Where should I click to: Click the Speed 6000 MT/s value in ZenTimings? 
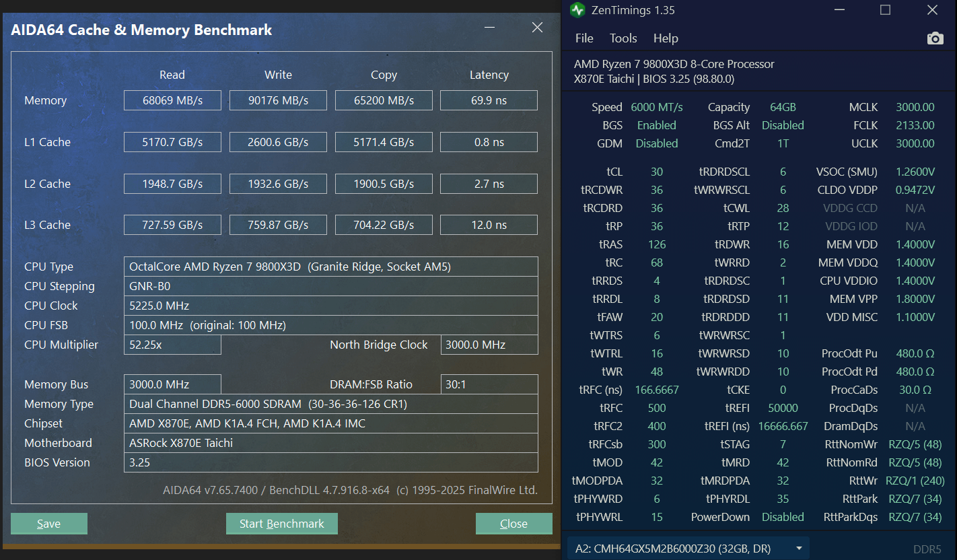(x=657, y=107)
